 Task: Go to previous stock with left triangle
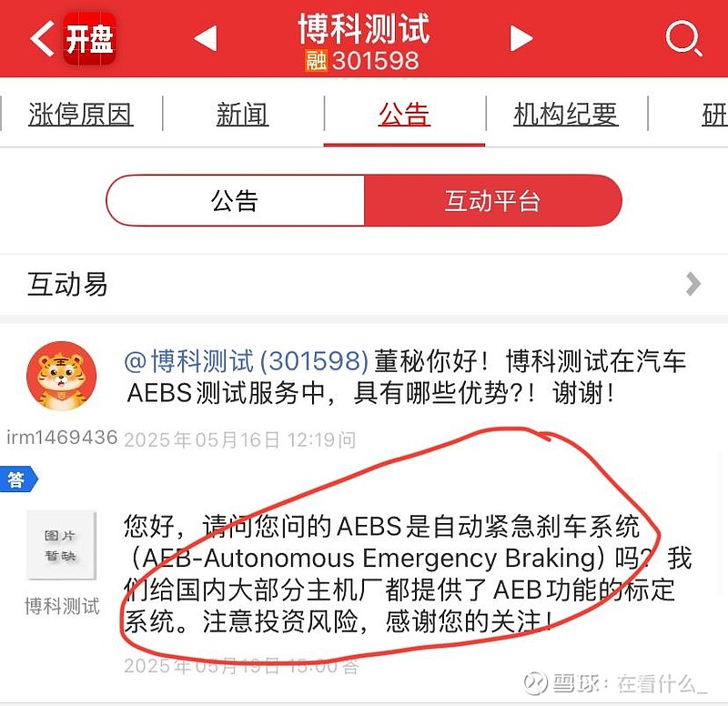[206, 38]
